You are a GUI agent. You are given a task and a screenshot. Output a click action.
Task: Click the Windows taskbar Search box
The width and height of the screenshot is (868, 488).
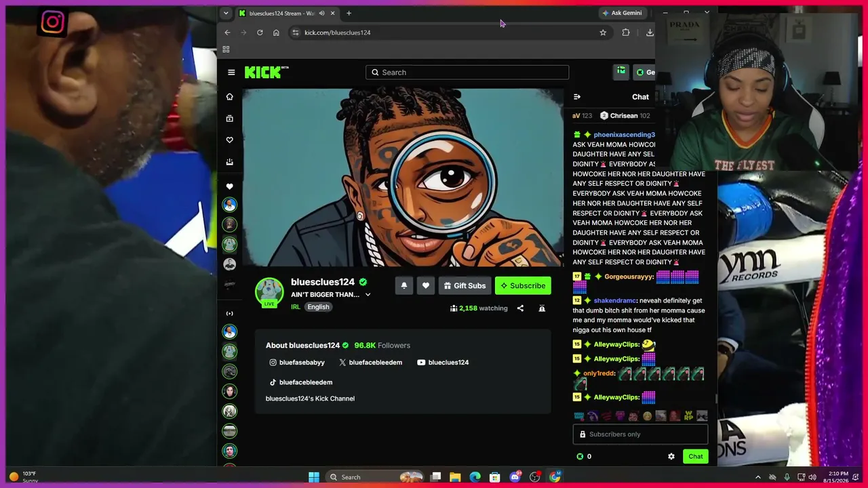(374, 477)
